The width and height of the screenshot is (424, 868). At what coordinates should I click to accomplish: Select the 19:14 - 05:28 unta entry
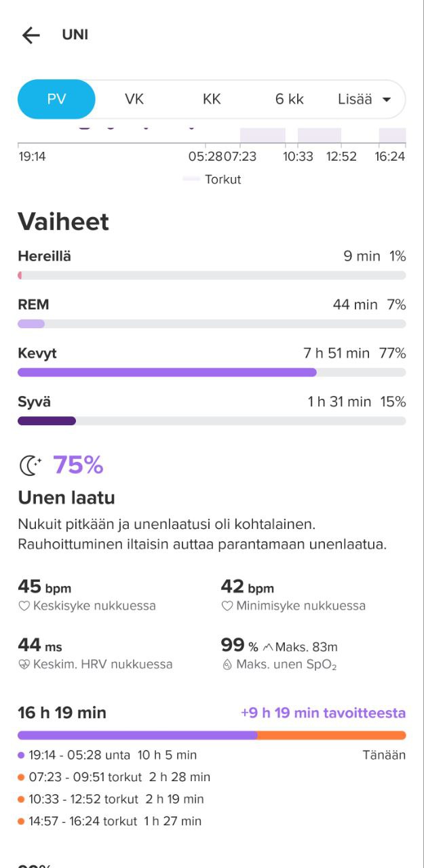pyautogui.click(x=109, y=755)
